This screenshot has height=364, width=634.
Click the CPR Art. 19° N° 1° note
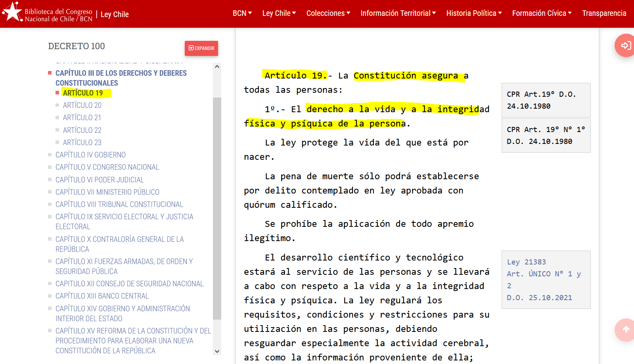click(x=546, y=136)
